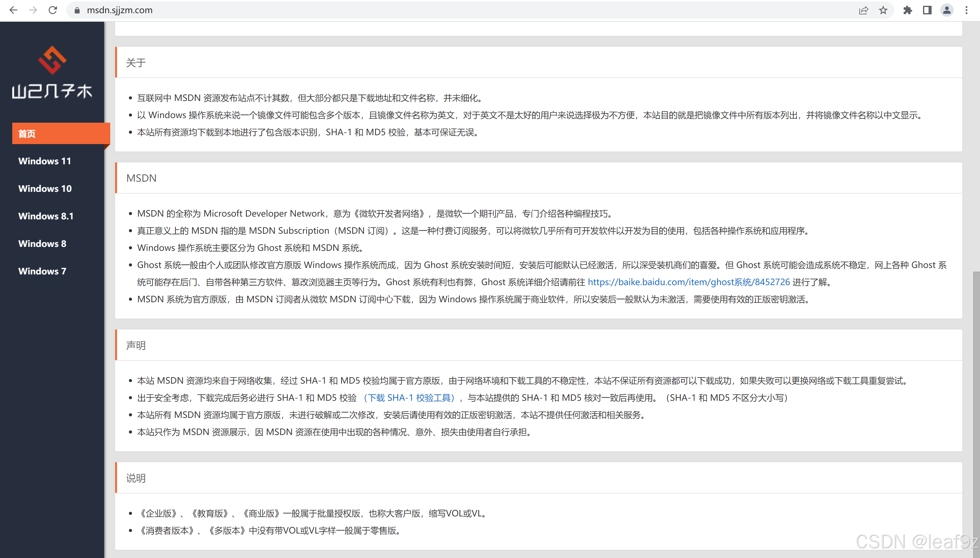The width and height of the screenshot is (980, 558).
Task: Select the 首页 sidebar item
Action: pyautogui.click(x=61, y=134)
